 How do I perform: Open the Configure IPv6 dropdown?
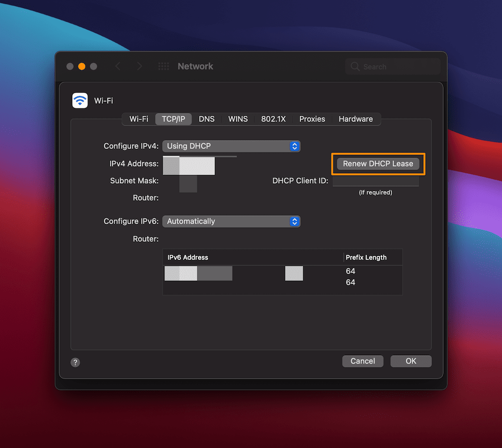pos(231,221)
